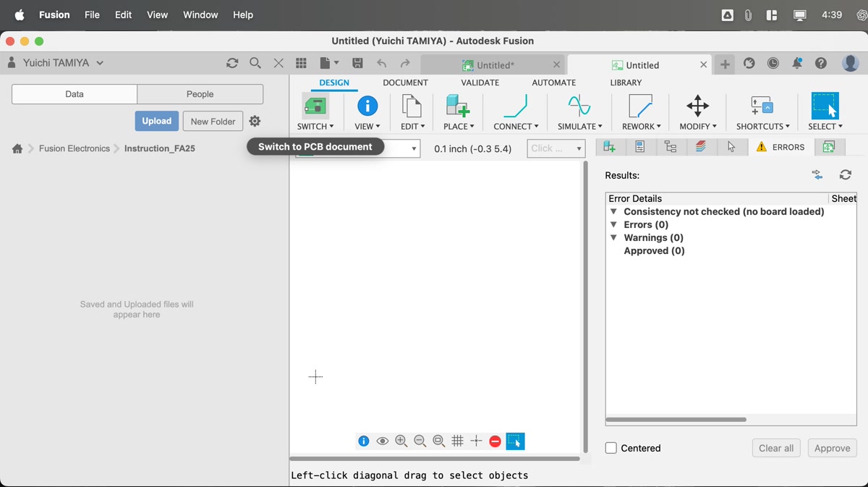Click the Edit copy-pages icon

pos(412,106)
